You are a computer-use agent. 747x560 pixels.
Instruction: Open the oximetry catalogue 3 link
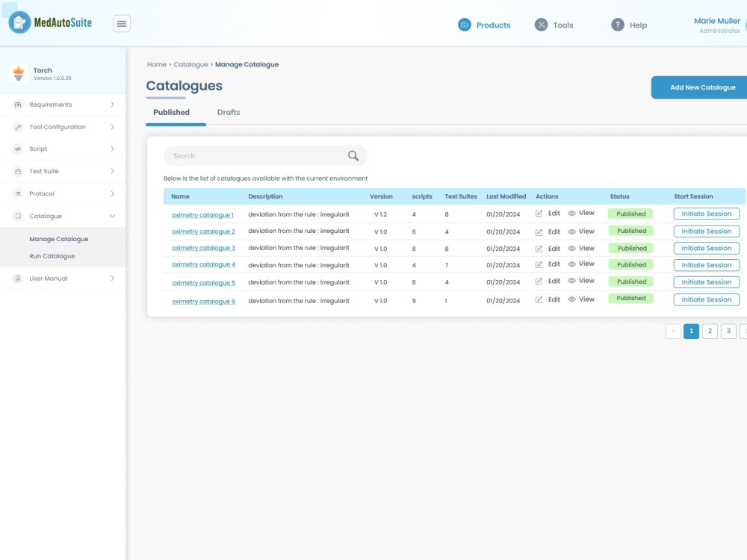click(x=203, y=248)
